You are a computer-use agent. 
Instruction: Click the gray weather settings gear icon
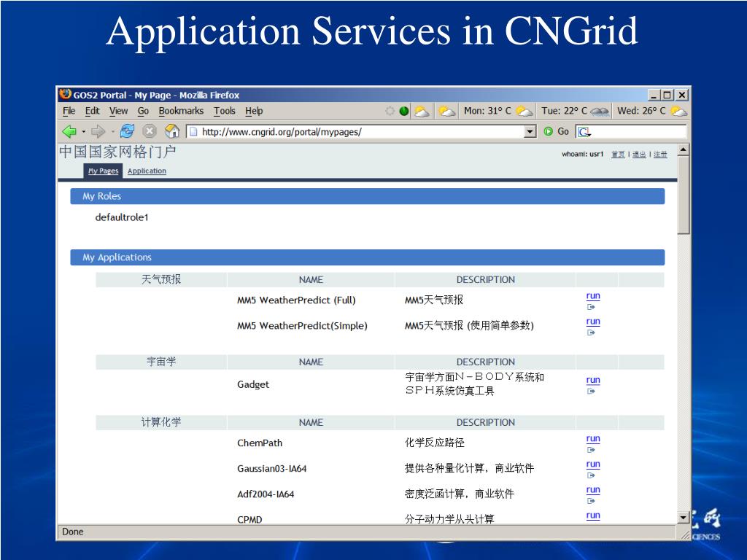click(x=390, y=111)
